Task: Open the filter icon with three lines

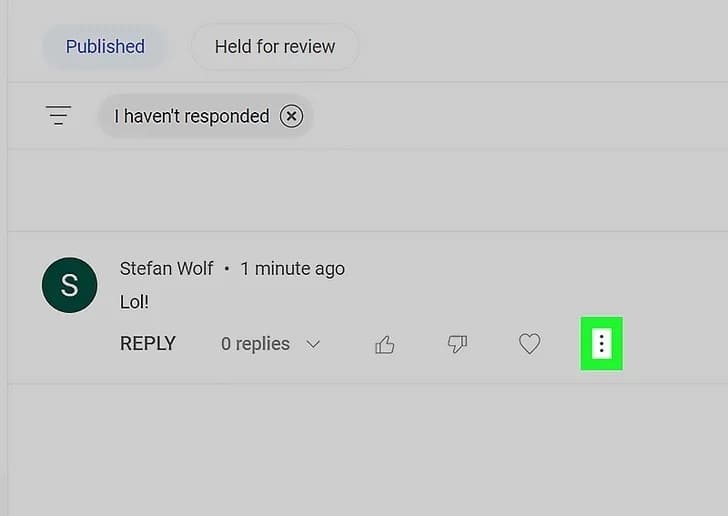Action: 59,116
